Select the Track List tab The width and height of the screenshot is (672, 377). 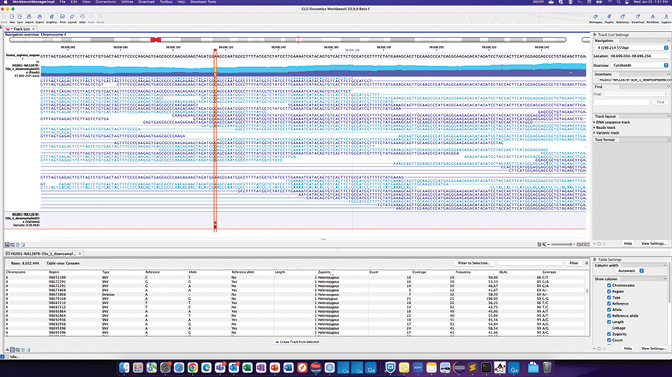21,29
